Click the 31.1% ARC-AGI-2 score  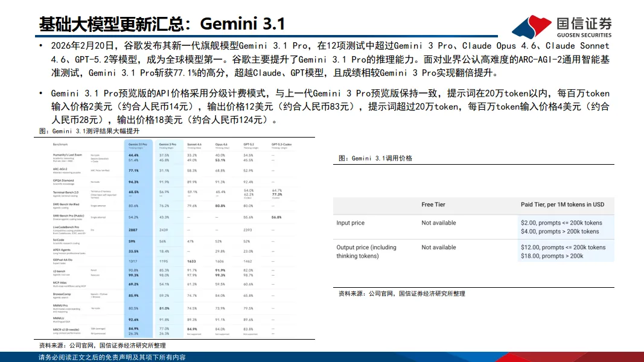pyautogui.click(x=164, y=170)
